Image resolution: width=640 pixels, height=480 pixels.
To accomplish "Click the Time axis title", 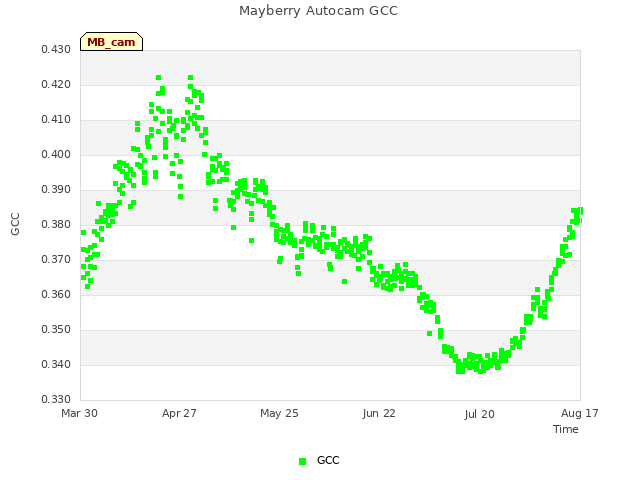I will pyautogui.click(x=566, y=429).
